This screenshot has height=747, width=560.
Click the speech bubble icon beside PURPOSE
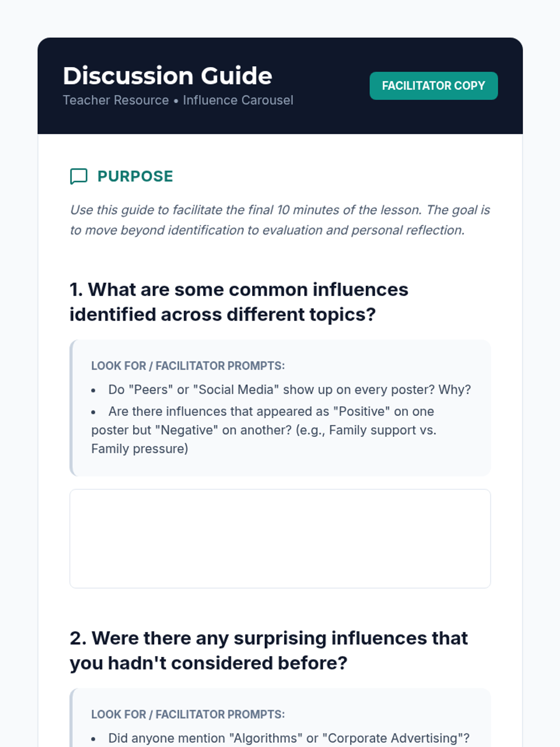[78, 176]
